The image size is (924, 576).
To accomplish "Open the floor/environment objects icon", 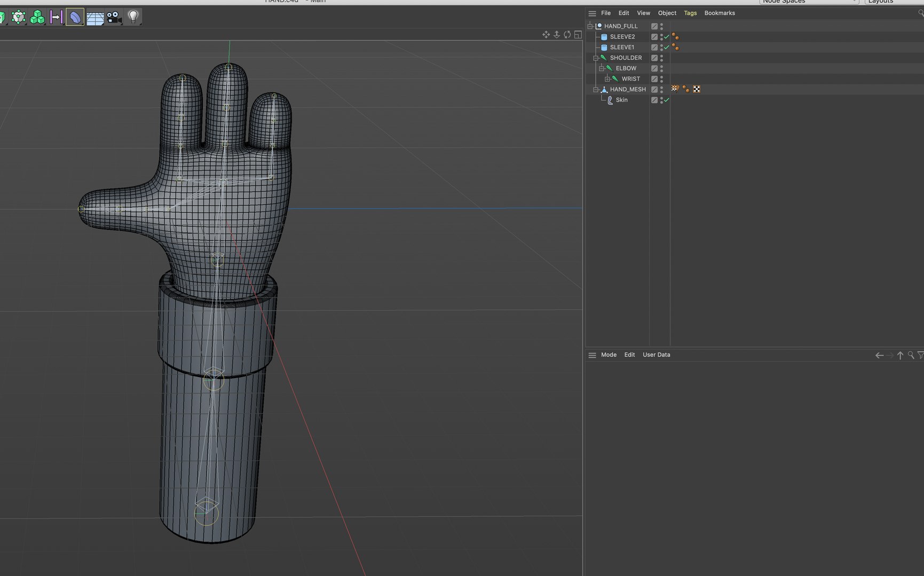I will click(x=95, y=18).
